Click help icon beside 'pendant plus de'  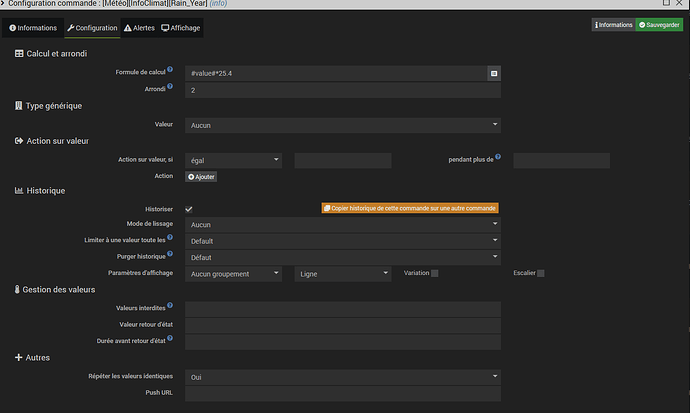coord(500,157)
